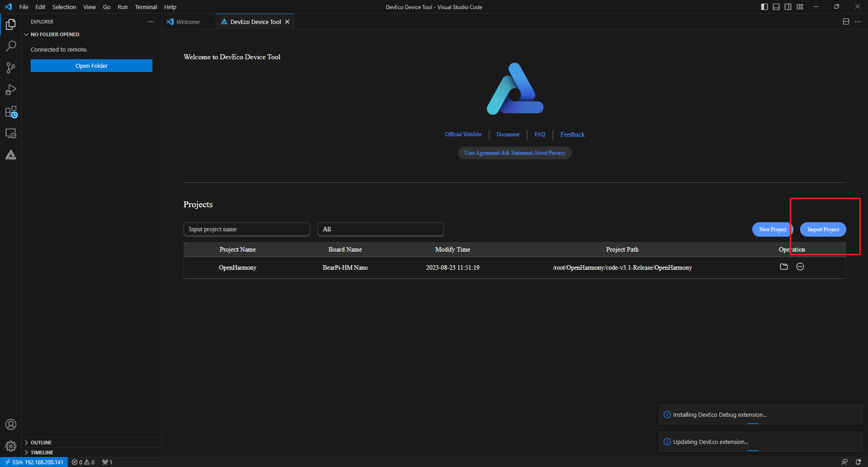The height and width of the screenshot is (467, 868).
Task: Select the OpenHarmony project name cell
Action: pyautogui.click(x=238, y=268)
